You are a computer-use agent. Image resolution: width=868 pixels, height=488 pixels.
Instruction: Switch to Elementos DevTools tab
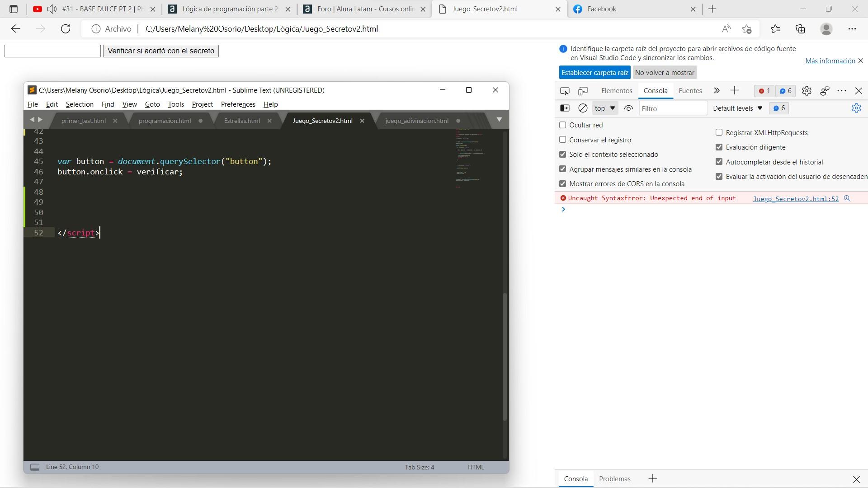pos(617,91)
